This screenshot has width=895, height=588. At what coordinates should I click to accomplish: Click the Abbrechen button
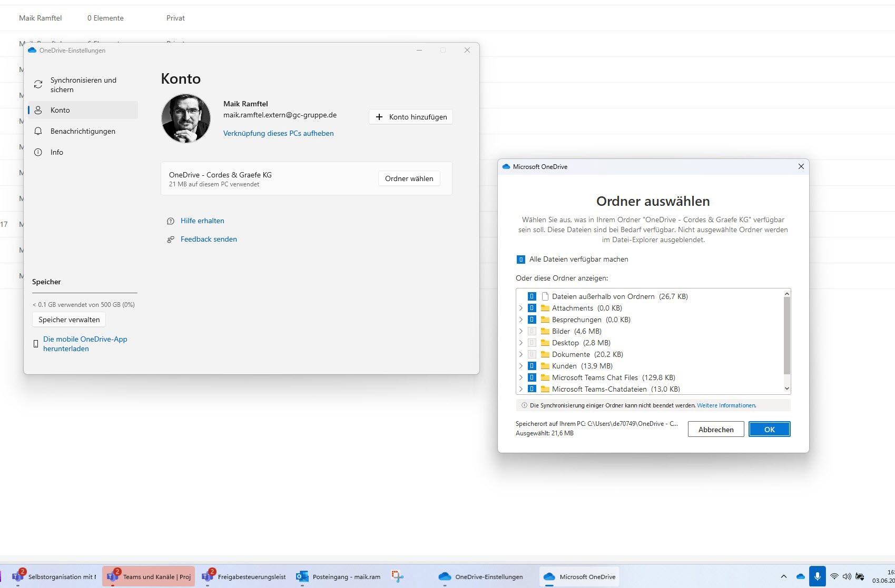pyautogui.click(x=716, y=429)
